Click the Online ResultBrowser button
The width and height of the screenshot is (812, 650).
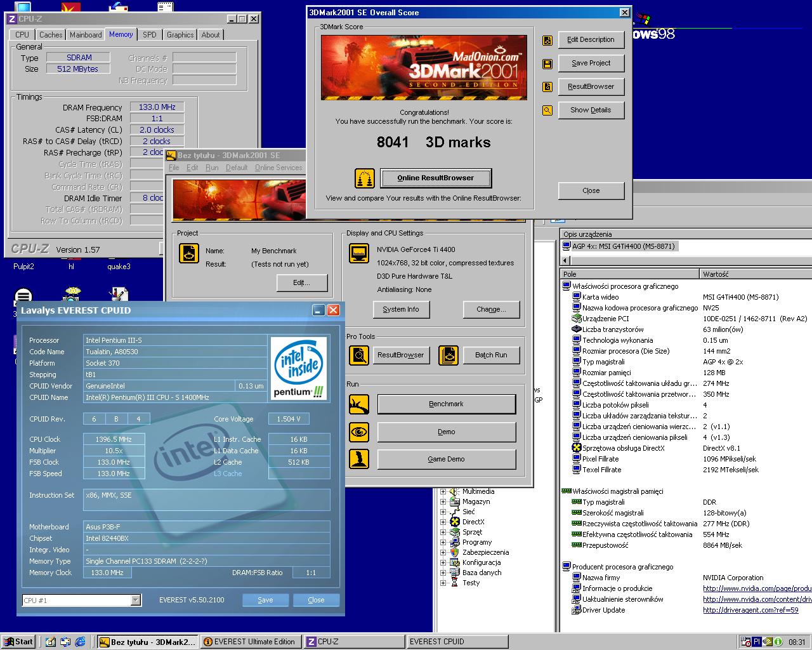click(x=436, y=178)
